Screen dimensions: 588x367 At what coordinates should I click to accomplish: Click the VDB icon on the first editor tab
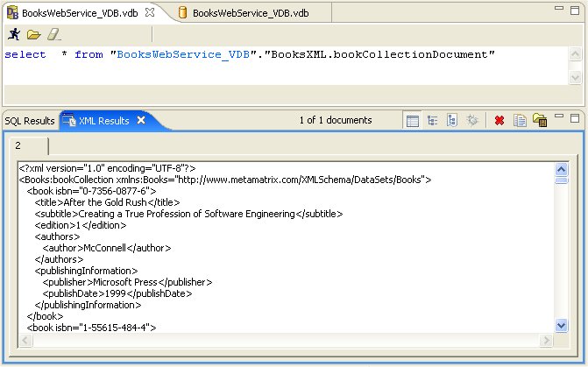(13, 13)
